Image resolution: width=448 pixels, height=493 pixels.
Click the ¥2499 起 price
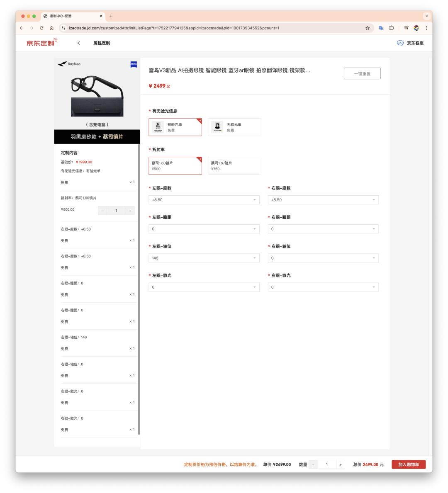[159, 86]
